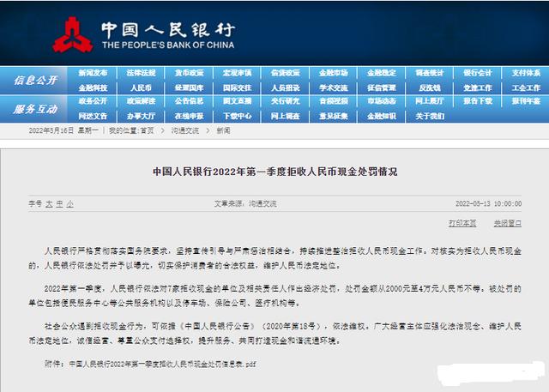This screenshot has height=392, width=549.
Task: Open the 网送文告 menu entry
Action: coord(93,116)
